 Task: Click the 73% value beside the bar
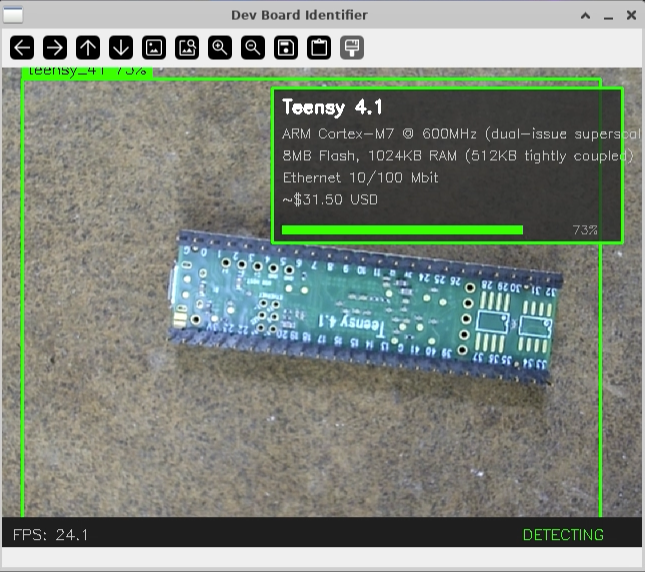pos(585,230)
